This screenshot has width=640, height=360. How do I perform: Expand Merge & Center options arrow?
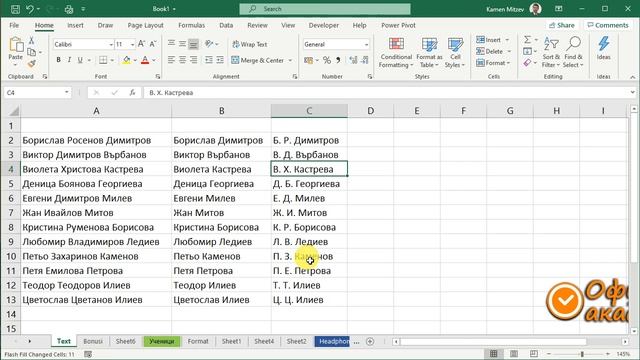(x=290, y=60)
